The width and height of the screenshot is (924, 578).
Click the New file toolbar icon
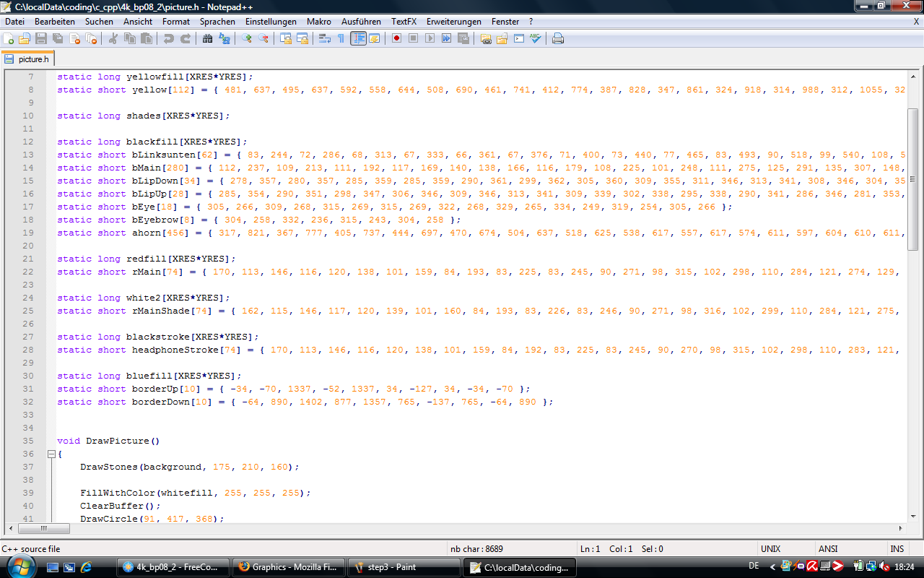[x=9, y=38]
